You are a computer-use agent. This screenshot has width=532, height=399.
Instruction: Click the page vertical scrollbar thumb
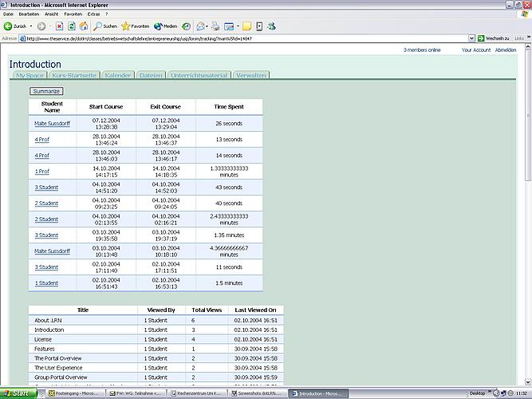[x=527, y=116]
